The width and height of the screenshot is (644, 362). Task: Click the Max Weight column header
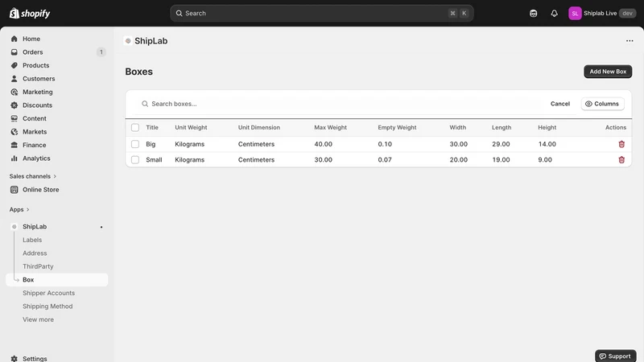click(330, 128)
